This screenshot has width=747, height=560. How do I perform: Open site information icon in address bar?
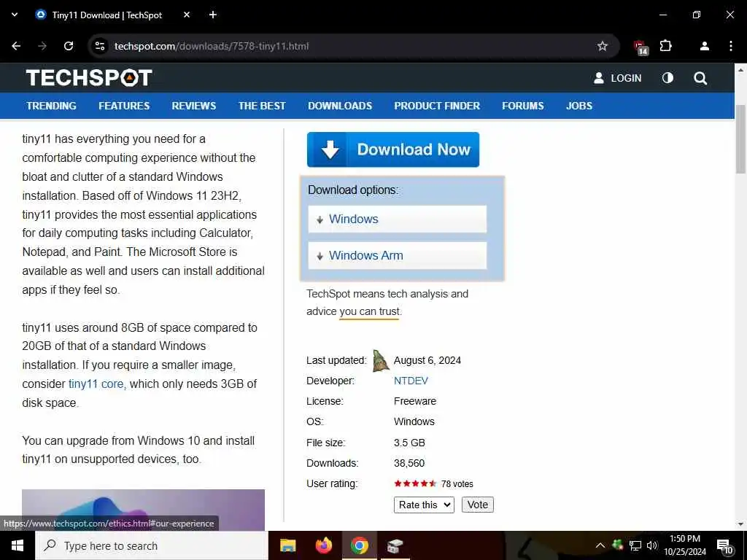pyautogui.click(x=100, y=46)
